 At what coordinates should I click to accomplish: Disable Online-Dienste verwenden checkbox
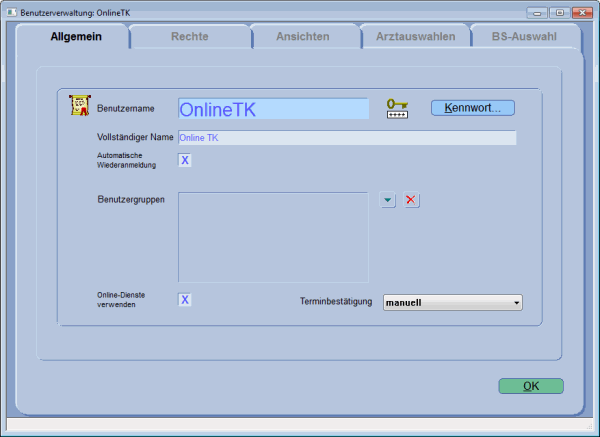point(184,299)
